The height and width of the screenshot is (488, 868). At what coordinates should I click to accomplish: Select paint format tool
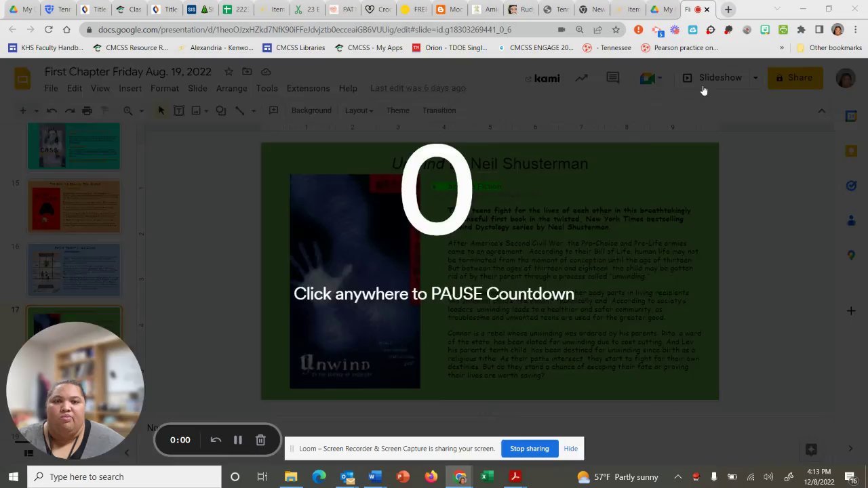(104, 110)
